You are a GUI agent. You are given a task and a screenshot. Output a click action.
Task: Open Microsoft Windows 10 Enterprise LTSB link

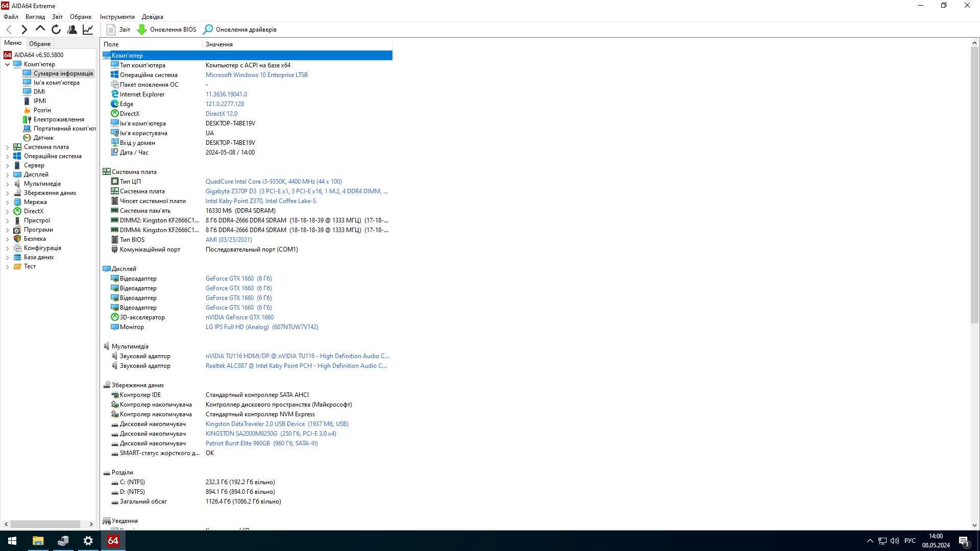[257, 75]
